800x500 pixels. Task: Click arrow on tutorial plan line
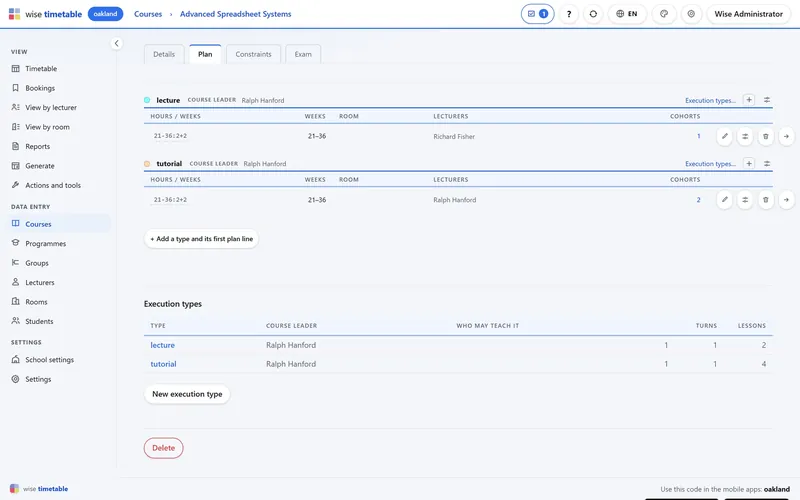pos(786,199)
